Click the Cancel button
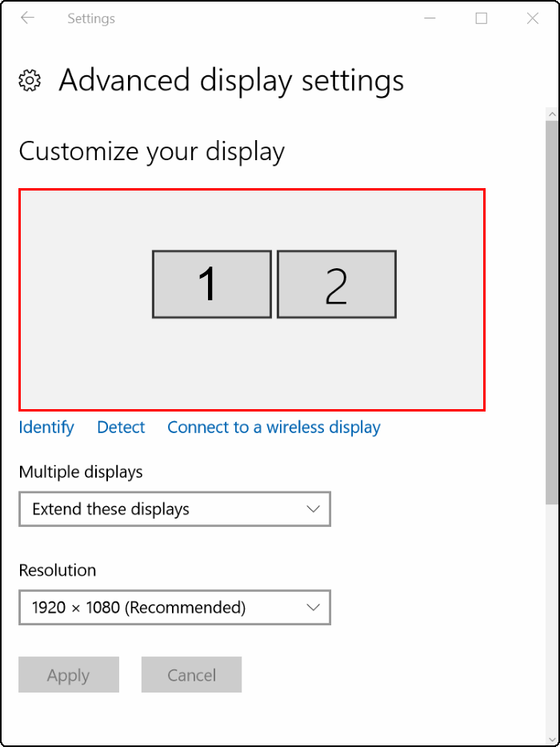 (x=191, y=675)
